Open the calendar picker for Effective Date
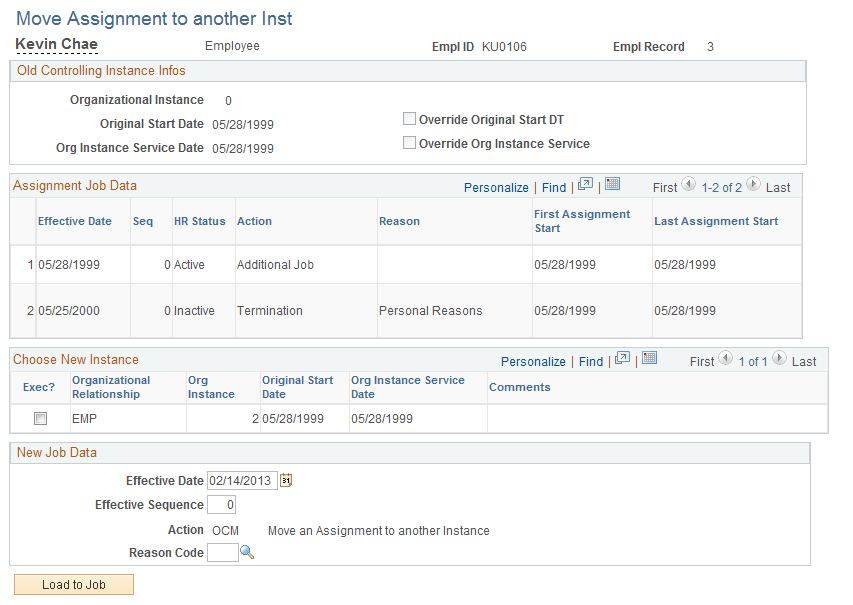The width and height of the screenshot is (853, 605). (285, 481)
